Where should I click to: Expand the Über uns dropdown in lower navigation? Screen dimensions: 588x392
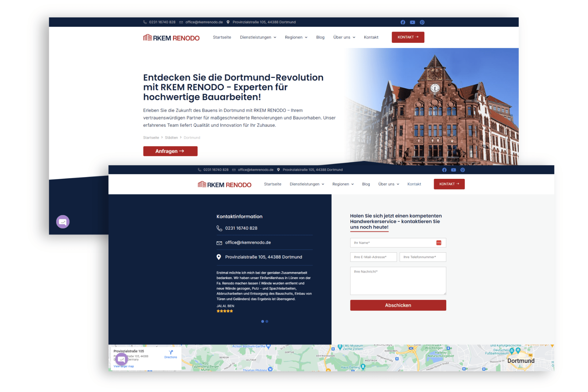(389, 184)
